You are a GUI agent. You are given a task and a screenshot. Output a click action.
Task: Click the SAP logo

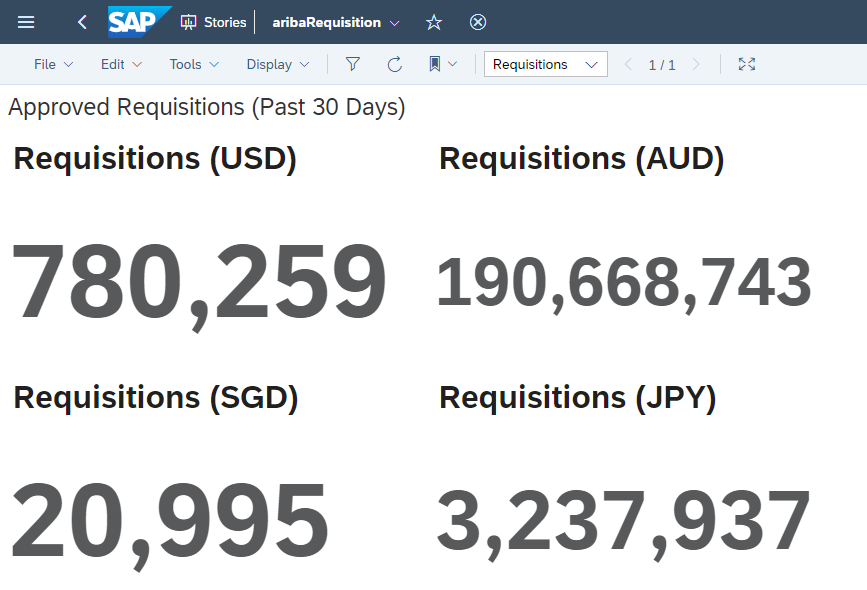(139, 22)
